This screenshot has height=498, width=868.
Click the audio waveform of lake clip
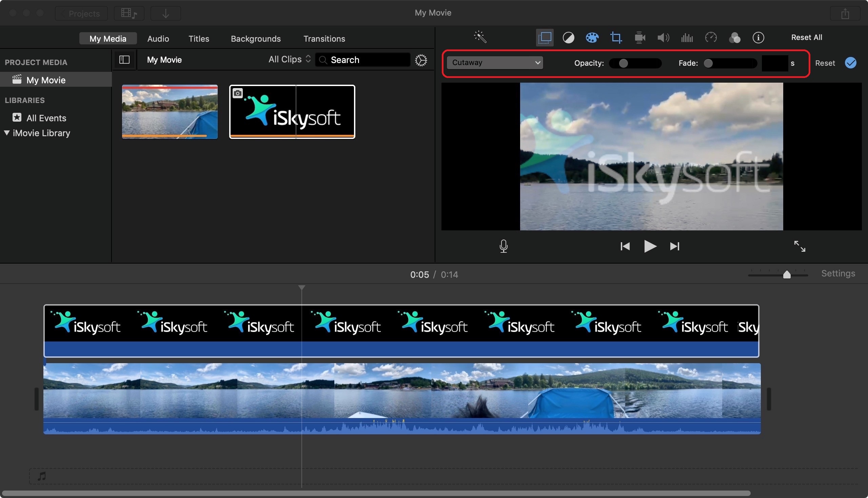(x=402, y=426)
